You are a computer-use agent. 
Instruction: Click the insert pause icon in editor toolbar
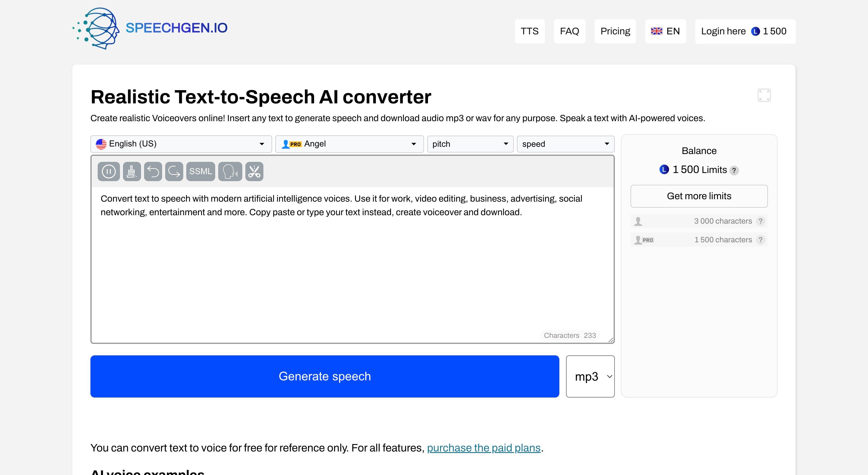click(108, 171)
